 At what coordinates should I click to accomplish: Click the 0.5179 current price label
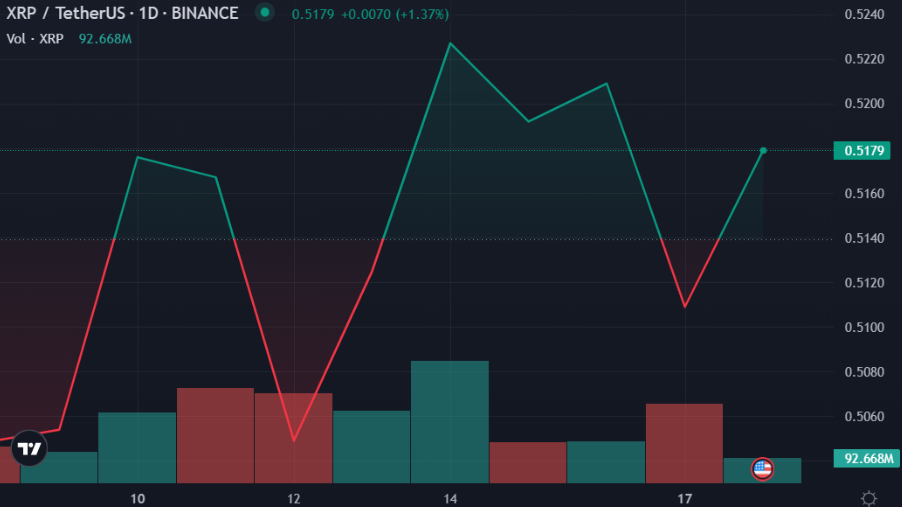(862, 151)
